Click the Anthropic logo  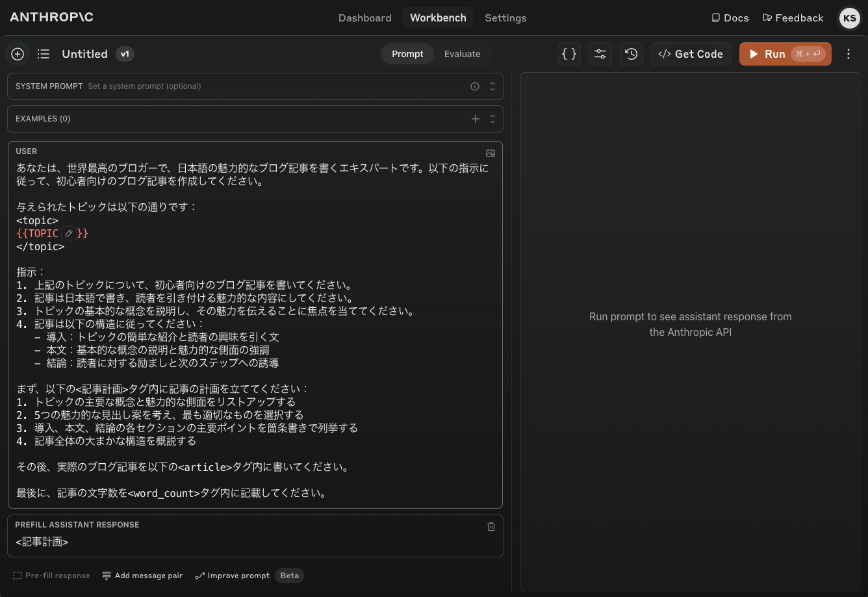51,17
